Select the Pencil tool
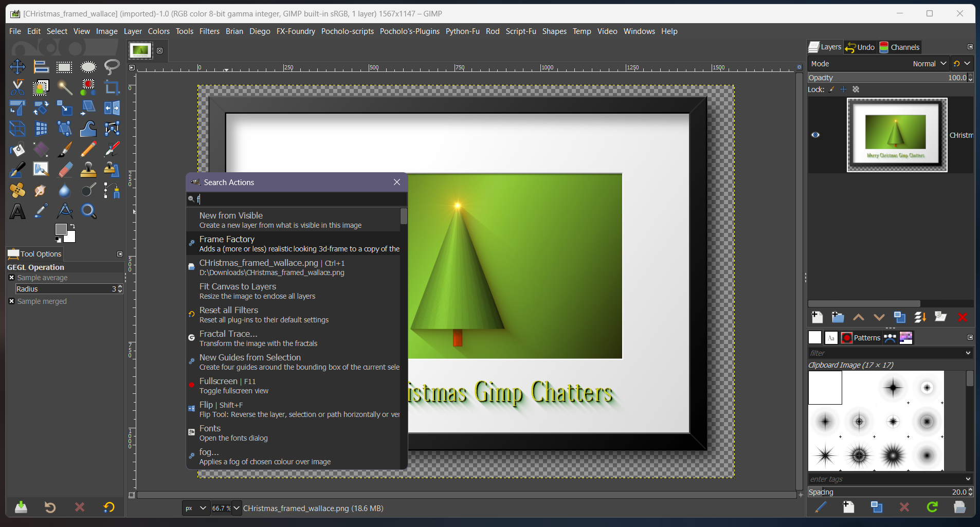The height and width of the screenshot is (527, 980). coord(88,149)
